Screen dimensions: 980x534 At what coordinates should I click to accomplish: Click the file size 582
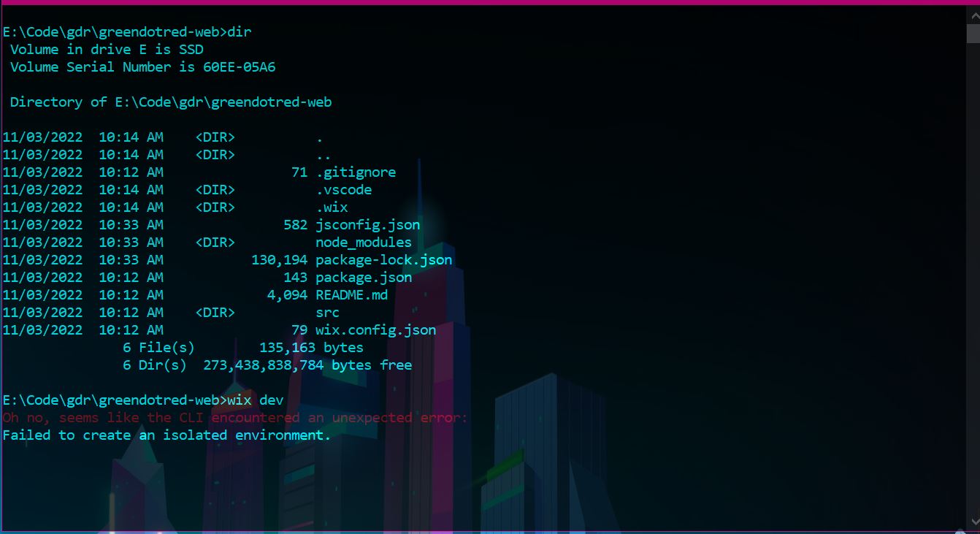[296, 225]
